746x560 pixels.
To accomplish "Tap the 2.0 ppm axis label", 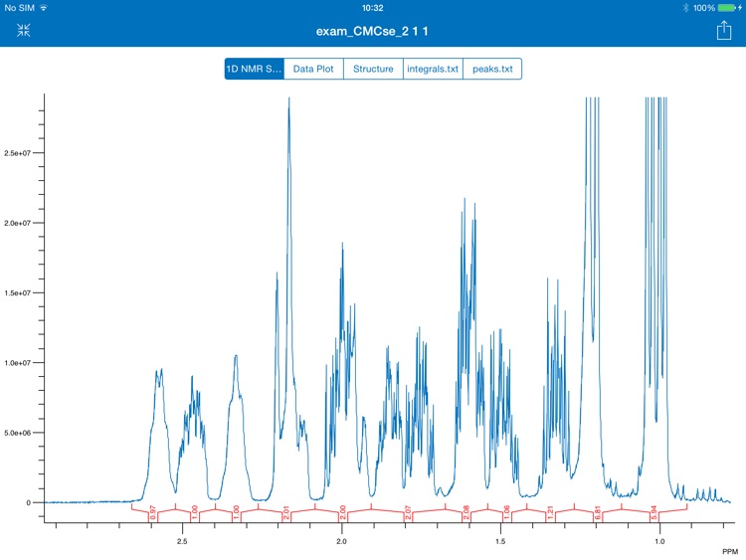I will pos(341,541).
